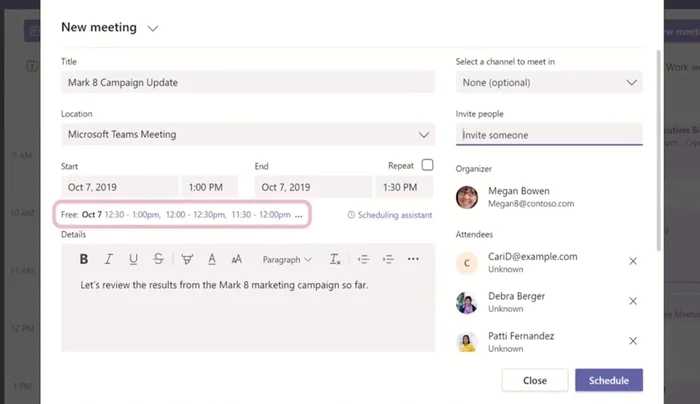Select free slot 12:30 - 1:00pm
The height and width of the screenshot is (404, 700).
tap(132, 215)
